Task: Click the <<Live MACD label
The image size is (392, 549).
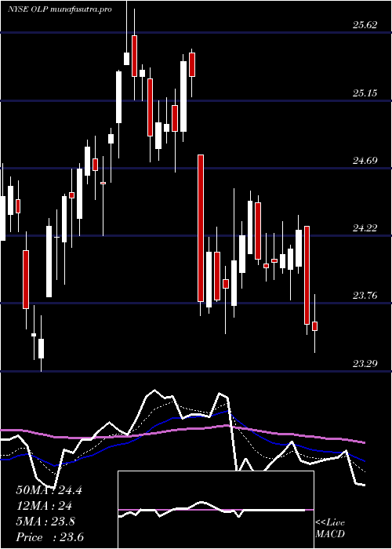Action: 330,529
